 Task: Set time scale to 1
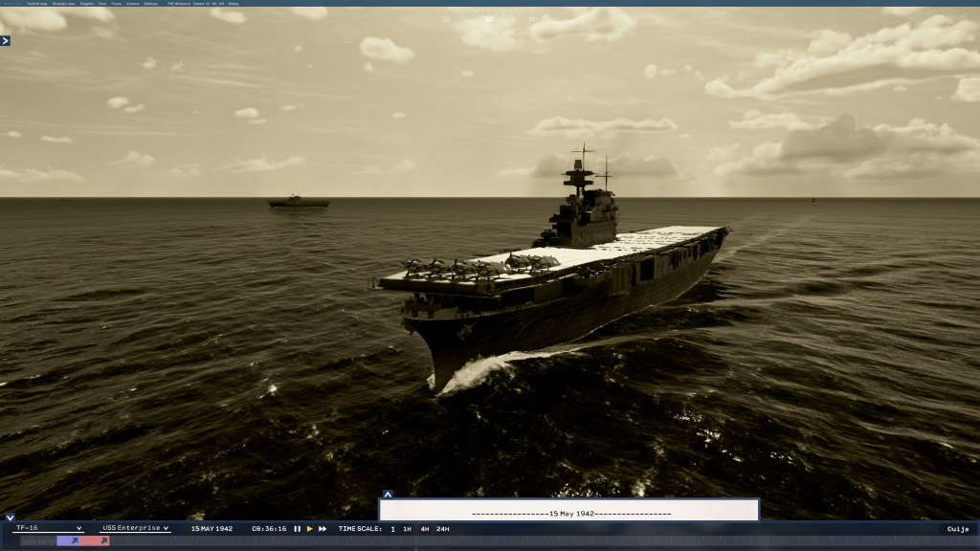tap(392, 529)
